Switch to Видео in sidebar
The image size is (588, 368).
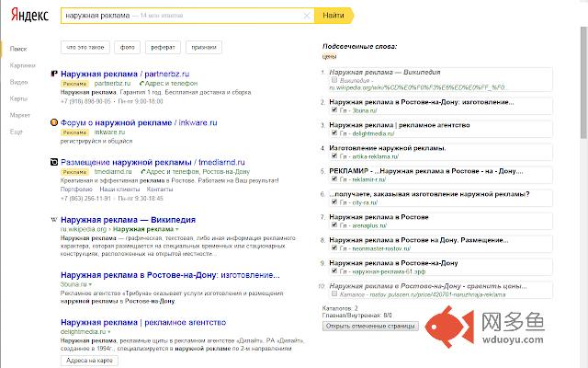(x=18, y=82)
